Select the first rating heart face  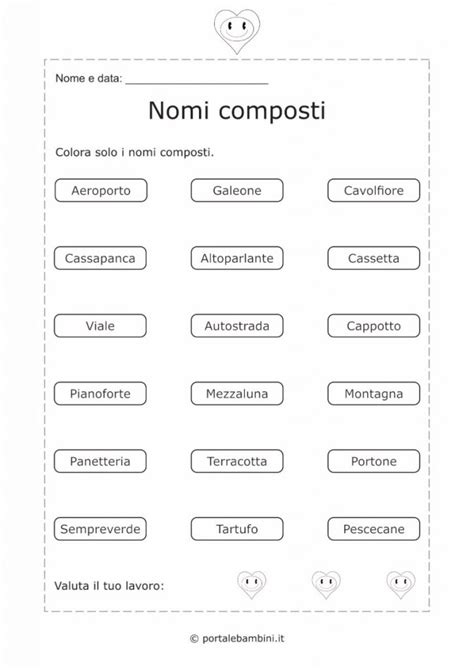pos(252,585)
